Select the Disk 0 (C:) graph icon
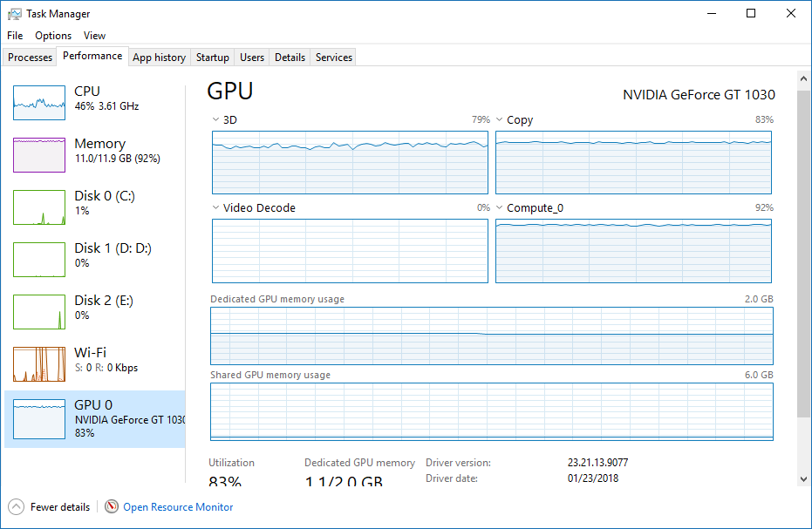812x529 pixels. click(39, 207)
